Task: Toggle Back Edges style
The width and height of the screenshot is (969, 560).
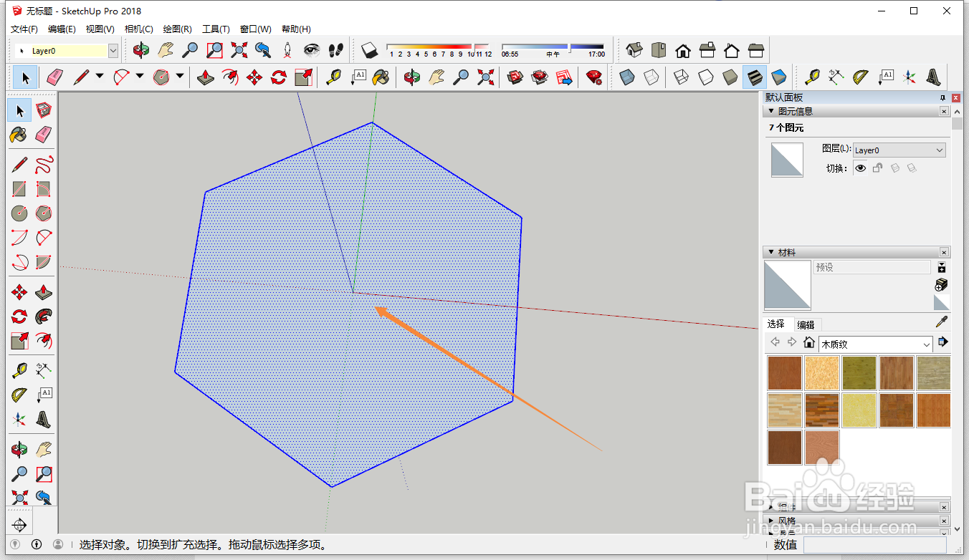Action: 651,77
